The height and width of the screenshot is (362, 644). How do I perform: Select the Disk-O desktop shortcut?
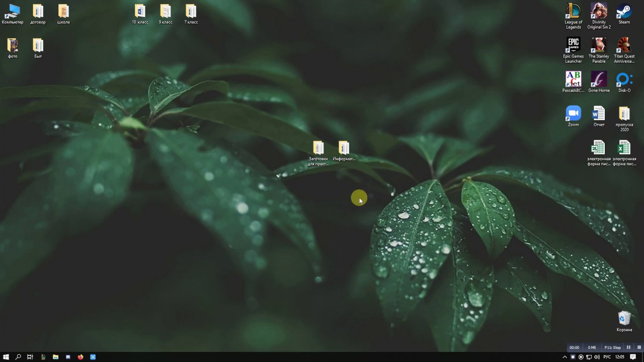tap(624, 82)
